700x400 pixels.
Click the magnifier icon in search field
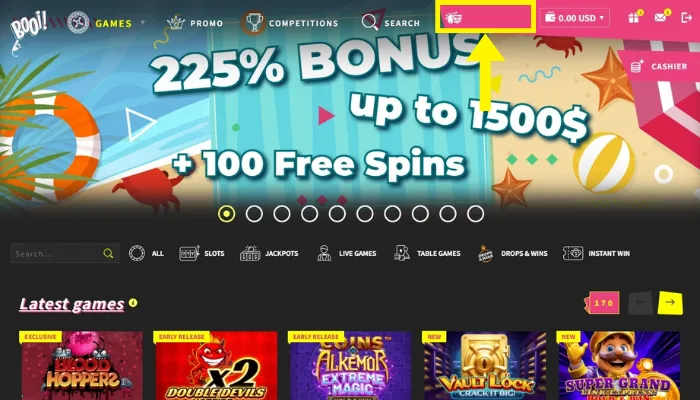click(x=108, y=254)
